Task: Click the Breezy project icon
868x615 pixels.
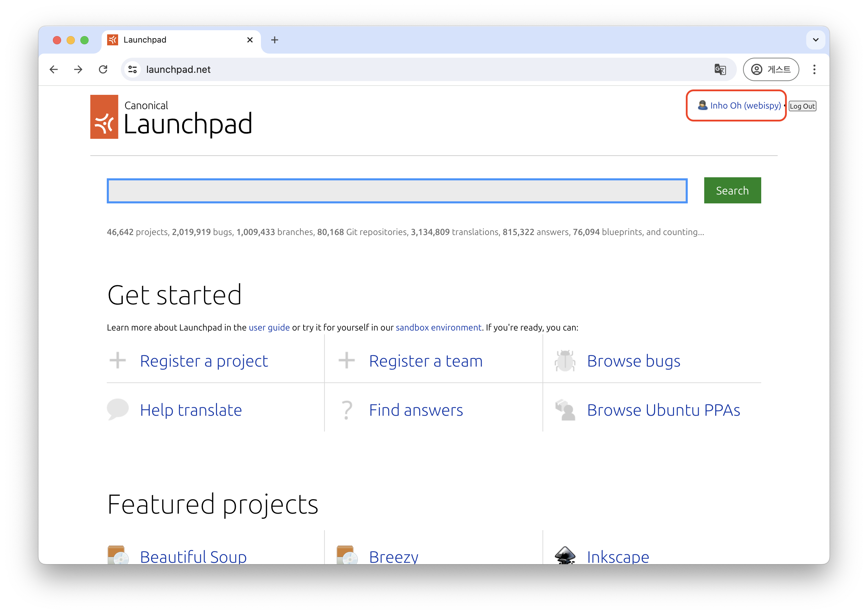Action: coord(347,555)
